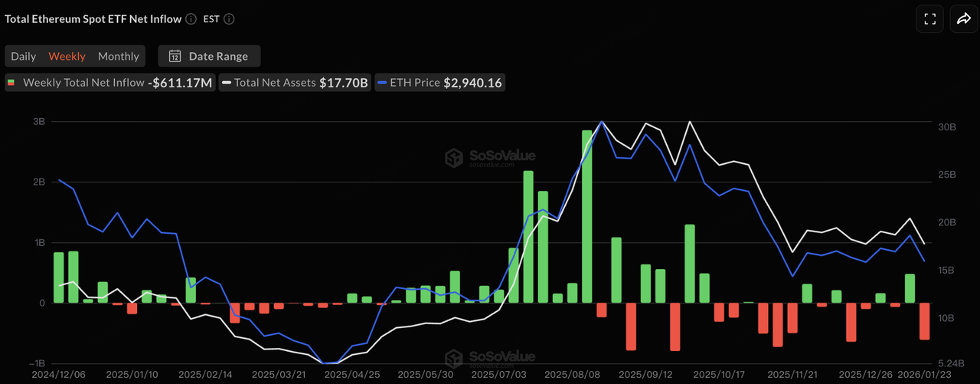Viewport: 980px width, 384px height.
Task: Expand the chart to fullscreen
Action: pyautogui.click(x=929, y=19)
